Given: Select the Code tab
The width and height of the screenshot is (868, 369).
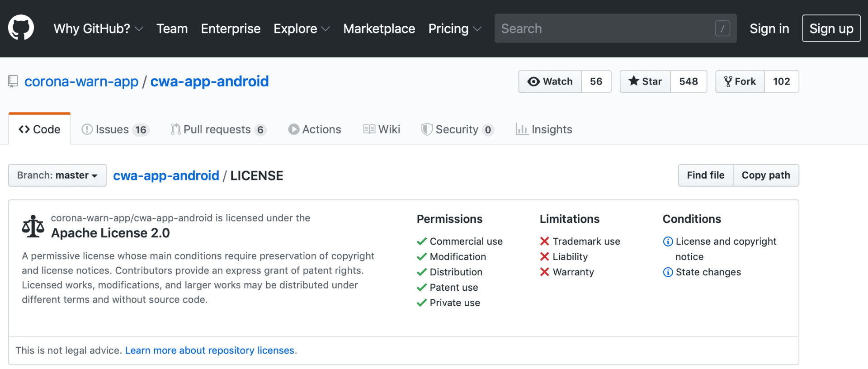Looking at the screenshot, I should point(39,129).
